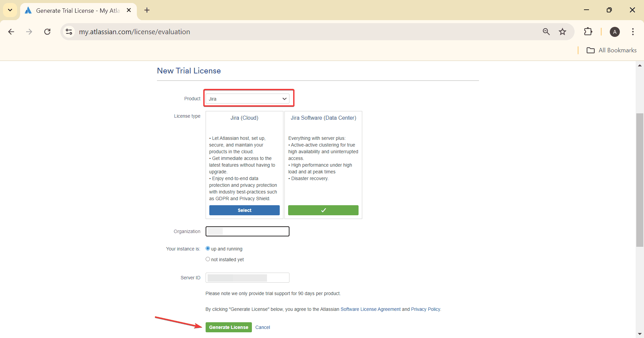The width and height of the screenshot is (644, 338).
Task: Open the Software License Agreement link
Action: tap(371, 309)
